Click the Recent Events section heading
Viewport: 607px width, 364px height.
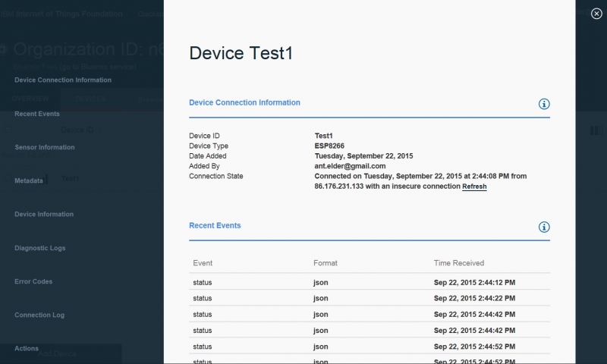[x=215, y=225]
